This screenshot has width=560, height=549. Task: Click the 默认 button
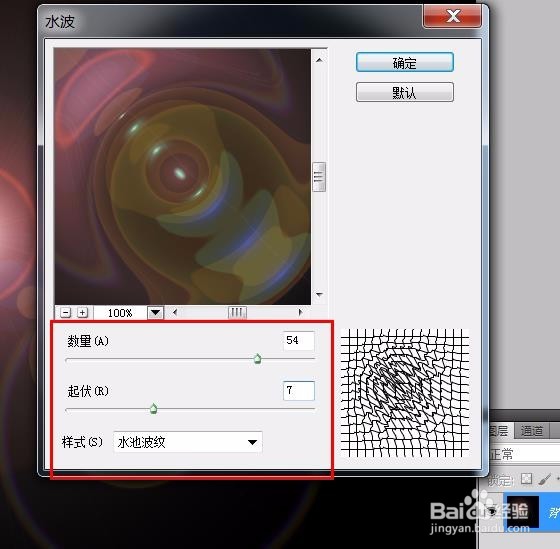tap(405, 93)
